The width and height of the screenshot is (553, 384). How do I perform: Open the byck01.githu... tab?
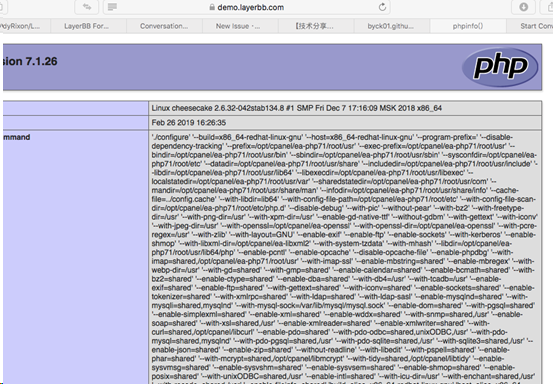coord(392,26)
